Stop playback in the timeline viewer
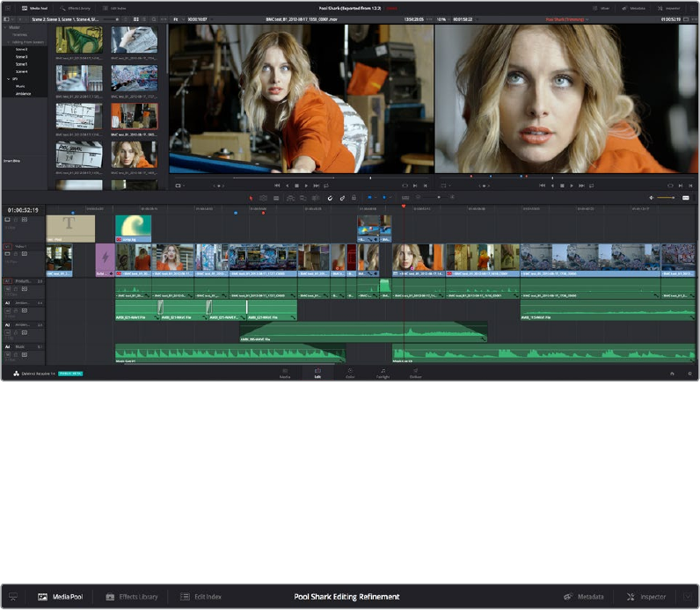The width and height of the screenshot is (700, 610). 562,185
